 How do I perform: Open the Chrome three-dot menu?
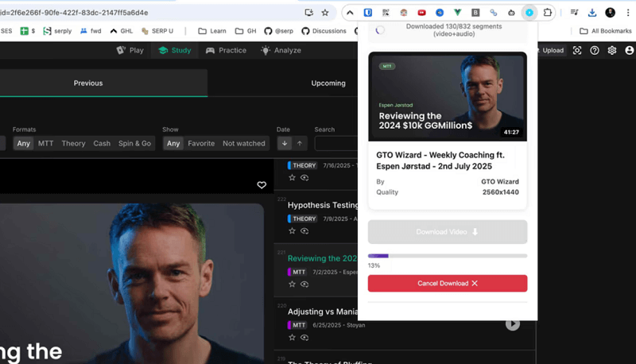coord(628,13)
